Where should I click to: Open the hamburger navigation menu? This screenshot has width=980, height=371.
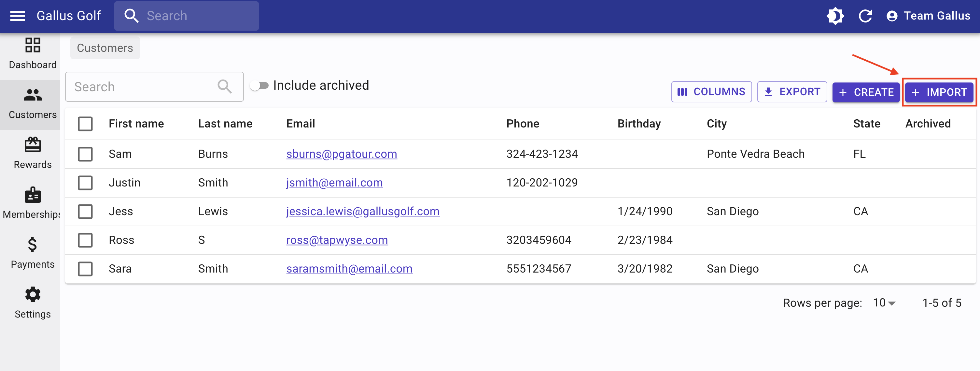click(18, 16)
